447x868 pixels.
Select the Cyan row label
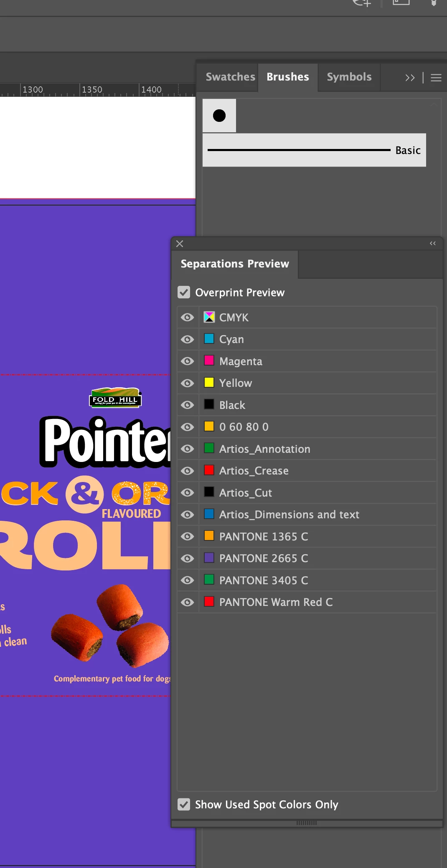(231, 340)
